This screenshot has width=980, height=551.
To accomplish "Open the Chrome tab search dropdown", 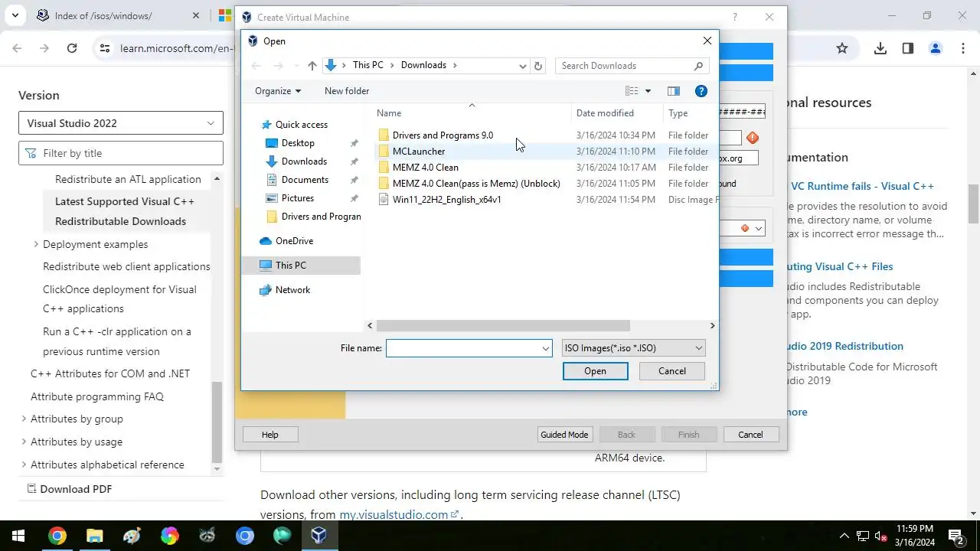I will point(15,15).
